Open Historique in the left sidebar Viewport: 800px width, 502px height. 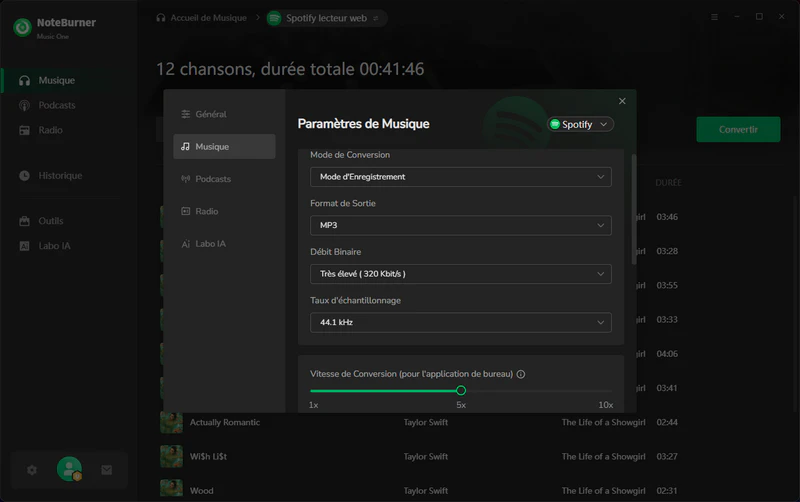coord(60,176)
